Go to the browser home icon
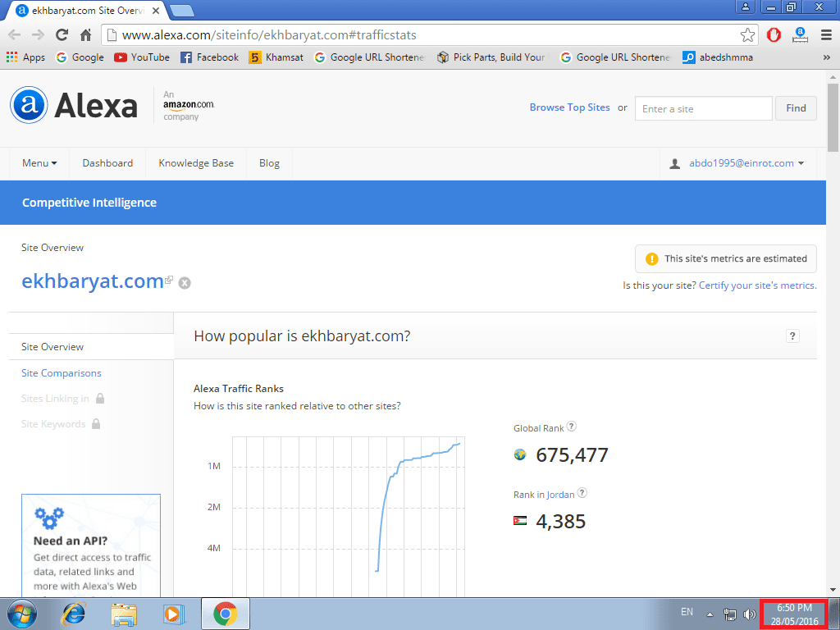This screenshot has width=840, height=630. (x=85, y=35)
